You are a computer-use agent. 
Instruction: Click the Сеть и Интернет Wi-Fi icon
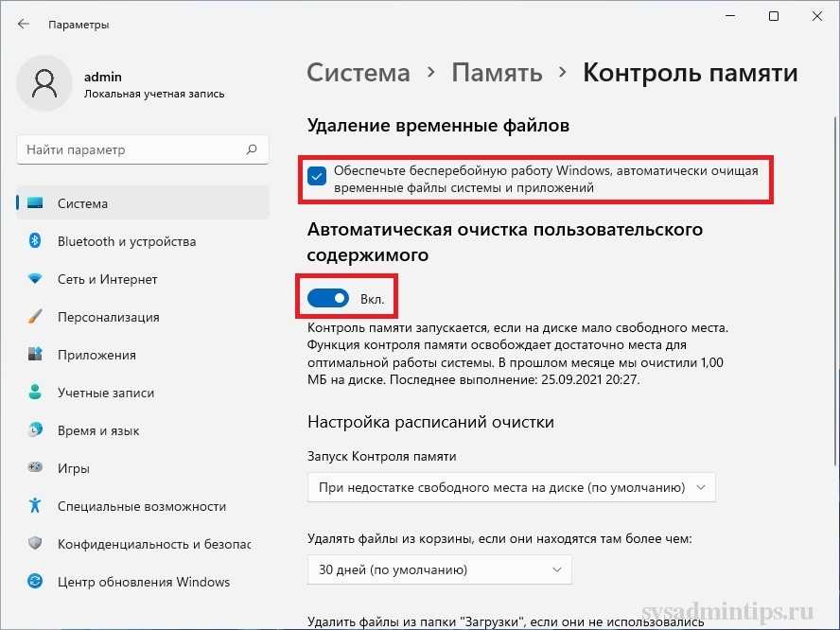(35, 279)
